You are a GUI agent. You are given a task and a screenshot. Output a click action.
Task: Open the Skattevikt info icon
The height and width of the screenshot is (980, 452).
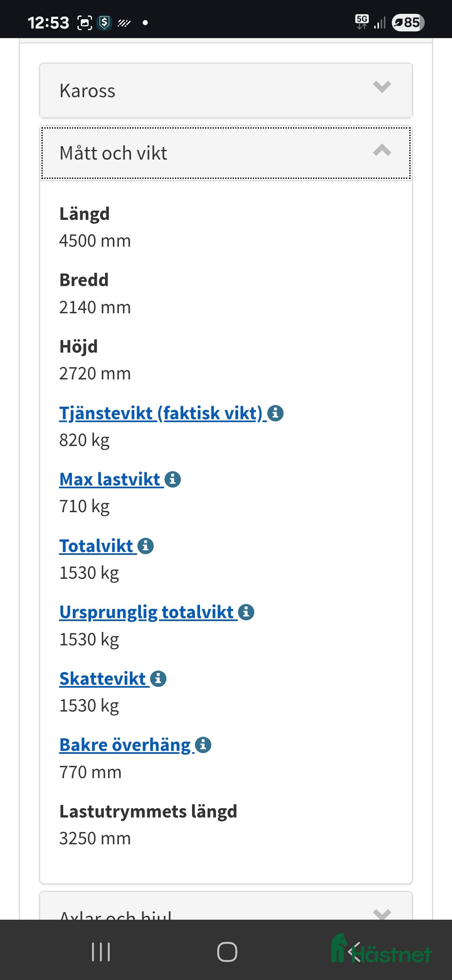coord(158,679)
